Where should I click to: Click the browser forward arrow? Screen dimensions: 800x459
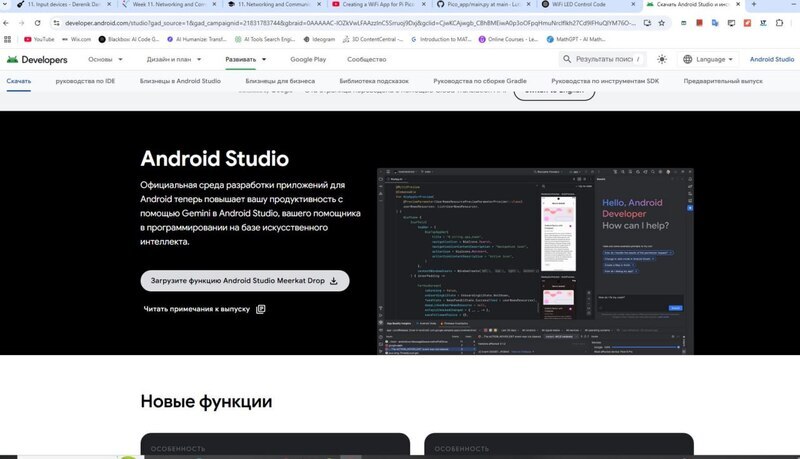(x=21, y=23)
